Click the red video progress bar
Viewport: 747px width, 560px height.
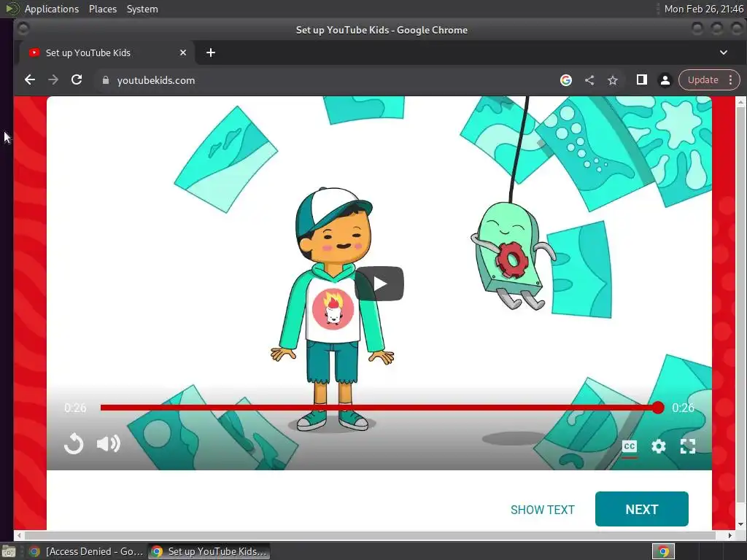point(379,408)
